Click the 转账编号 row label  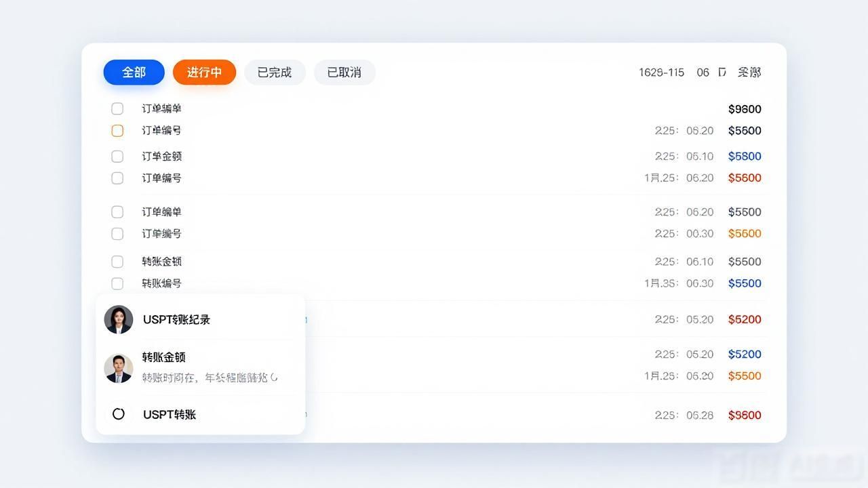tap(161, 283)
